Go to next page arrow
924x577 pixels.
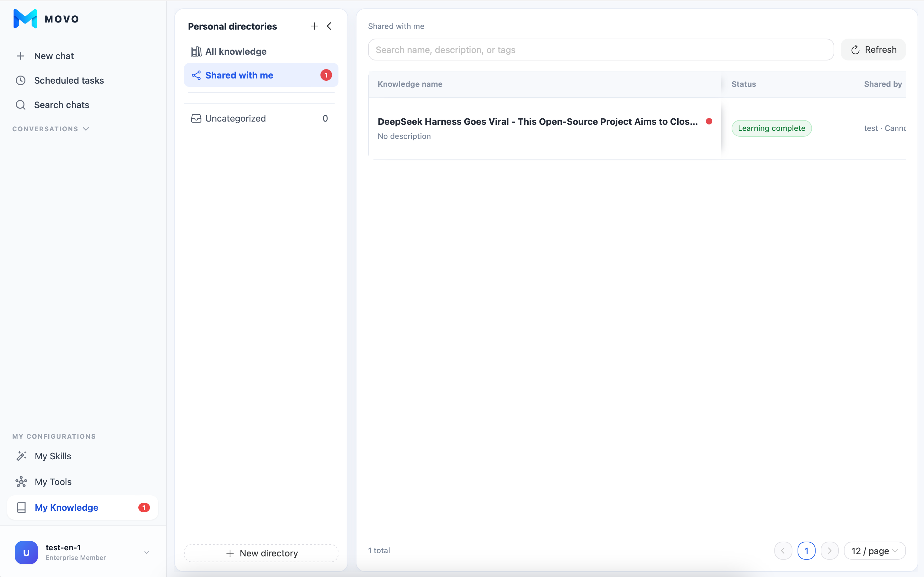829,551
